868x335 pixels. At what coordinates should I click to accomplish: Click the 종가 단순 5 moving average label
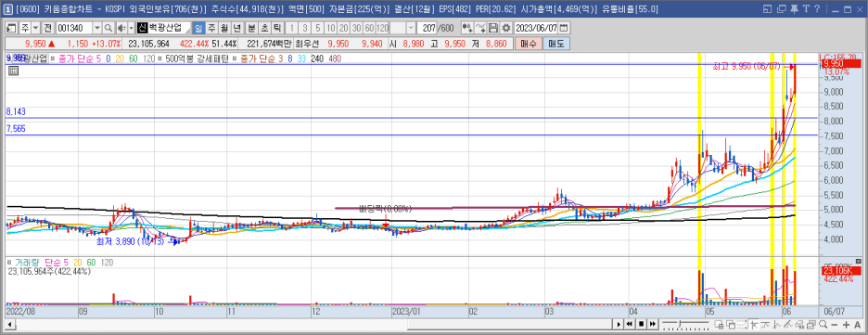pos(79,58)
